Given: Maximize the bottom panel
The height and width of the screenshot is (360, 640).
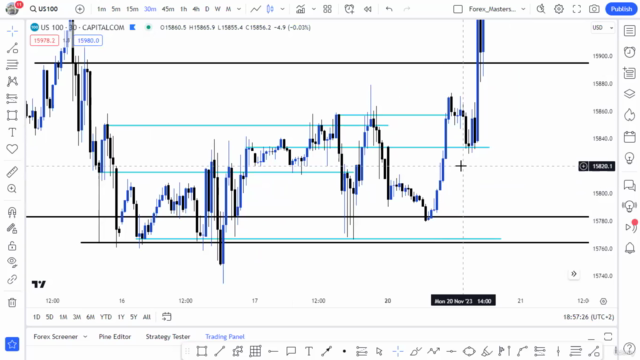Looking at the screenshot, I should 608,337.
